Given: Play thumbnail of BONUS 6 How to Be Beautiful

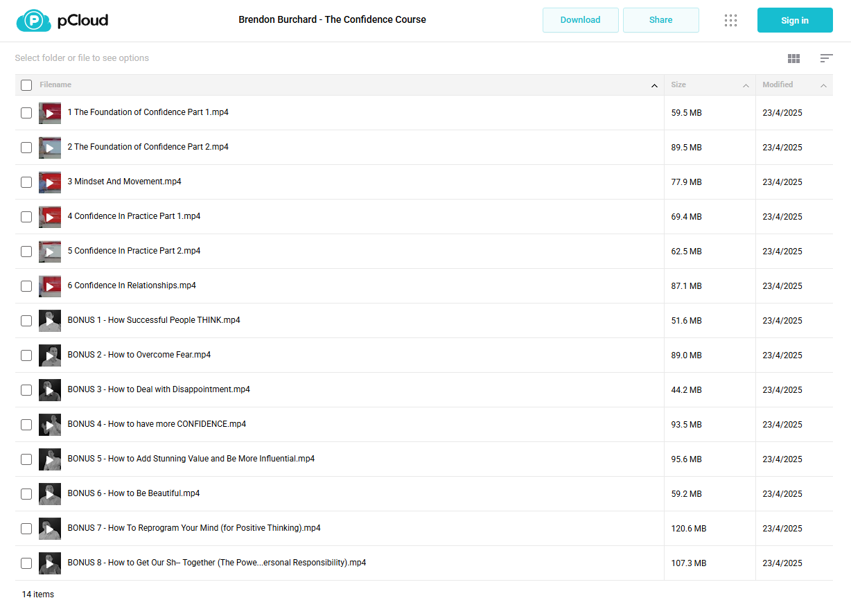Looking at the screenshot, I should (x=50, y=494).
